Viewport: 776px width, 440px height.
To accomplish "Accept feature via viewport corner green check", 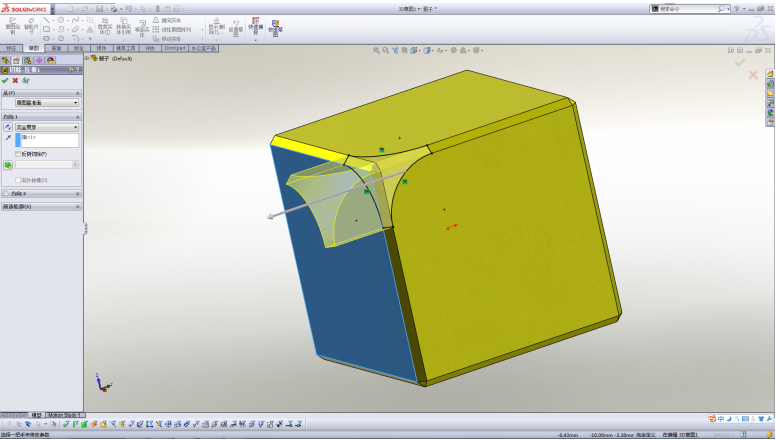I will (740, 63).
